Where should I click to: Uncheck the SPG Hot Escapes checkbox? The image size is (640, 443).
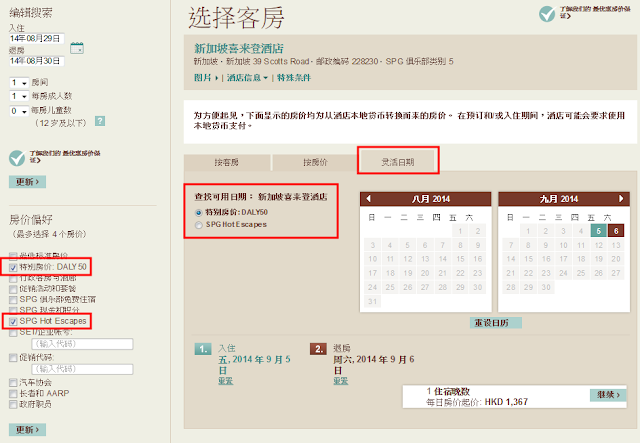pos(13,321)
